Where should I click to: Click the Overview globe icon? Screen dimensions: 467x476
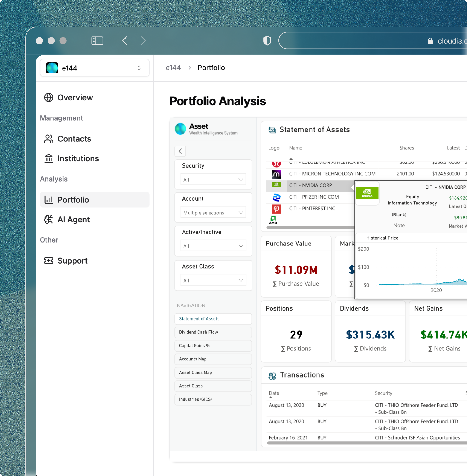(x=48, y=97)
